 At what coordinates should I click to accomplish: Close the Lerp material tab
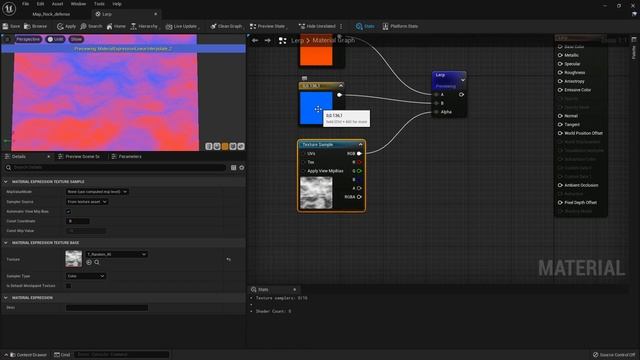tap(156, 14)
